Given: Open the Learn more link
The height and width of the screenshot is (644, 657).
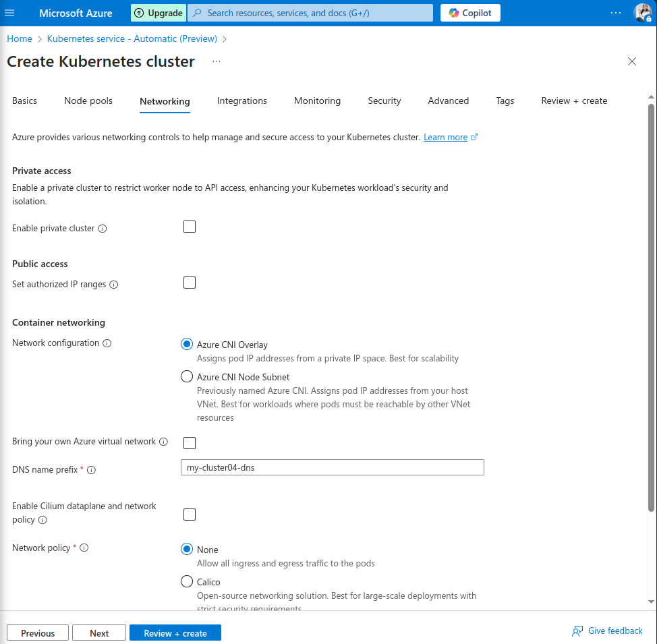Looking at the screenshot, I should point(445,138).
